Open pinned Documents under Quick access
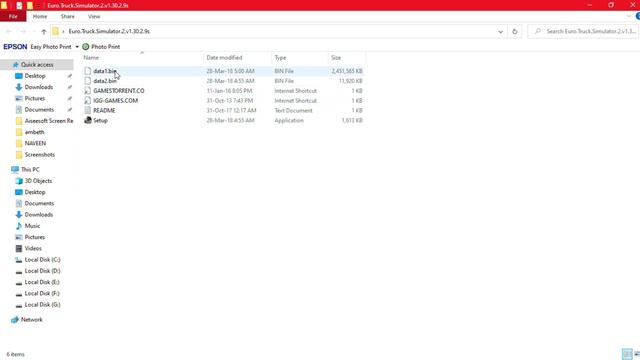This screenshot has width=640, height=360. click(x=39, y=109)
